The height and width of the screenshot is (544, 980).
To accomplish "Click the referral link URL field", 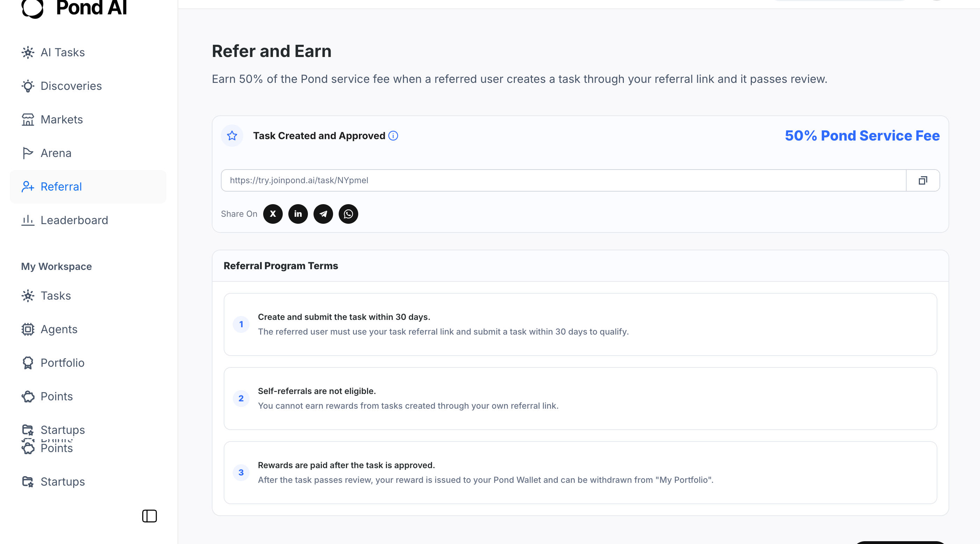I will click(563, 180).
